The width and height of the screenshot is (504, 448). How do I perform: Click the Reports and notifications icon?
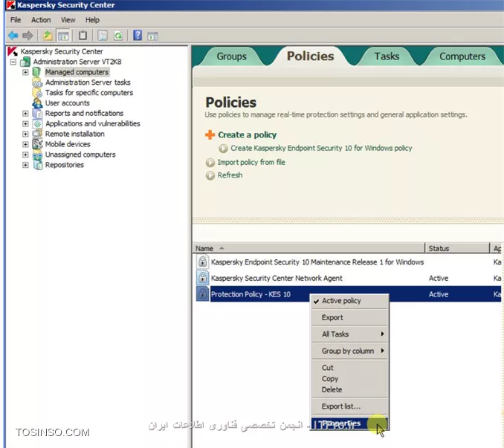37,114
